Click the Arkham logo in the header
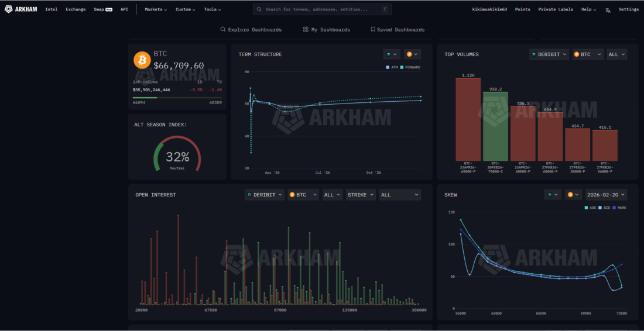 (x=20, y=9)
